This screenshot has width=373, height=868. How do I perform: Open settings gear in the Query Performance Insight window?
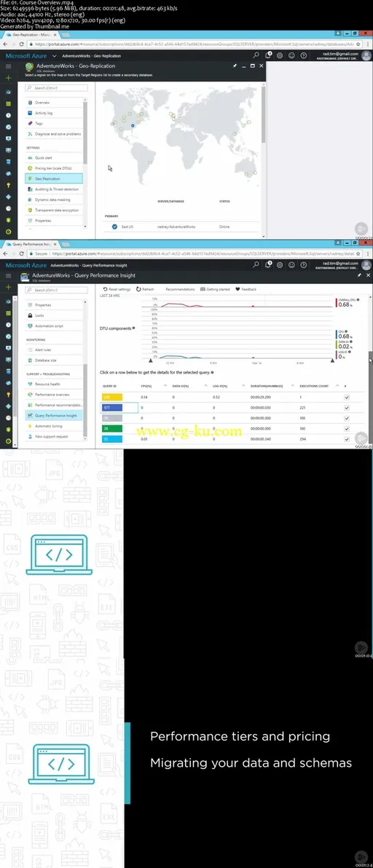coord(280,264)
